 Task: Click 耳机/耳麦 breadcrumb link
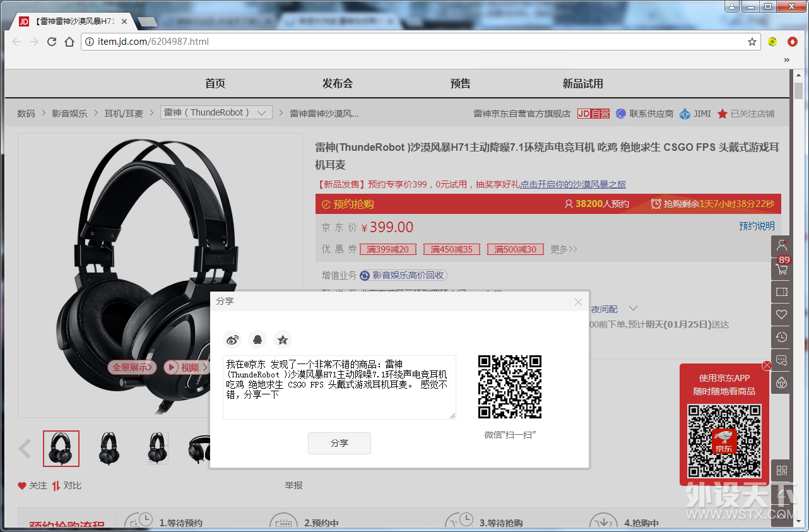(124, 114)
